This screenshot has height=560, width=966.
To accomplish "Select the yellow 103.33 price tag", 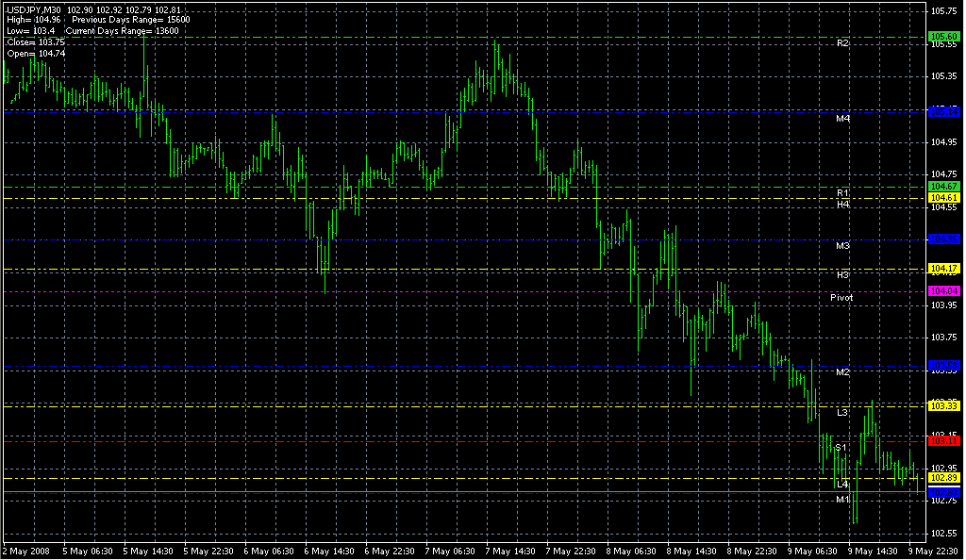I will tap(943, 405).
